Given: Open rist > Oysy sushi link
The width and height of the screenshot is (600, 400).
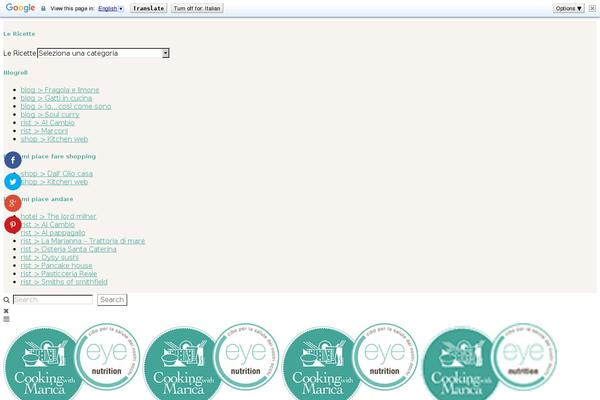Looking at the screenshot, I should [x=50, y=258].
